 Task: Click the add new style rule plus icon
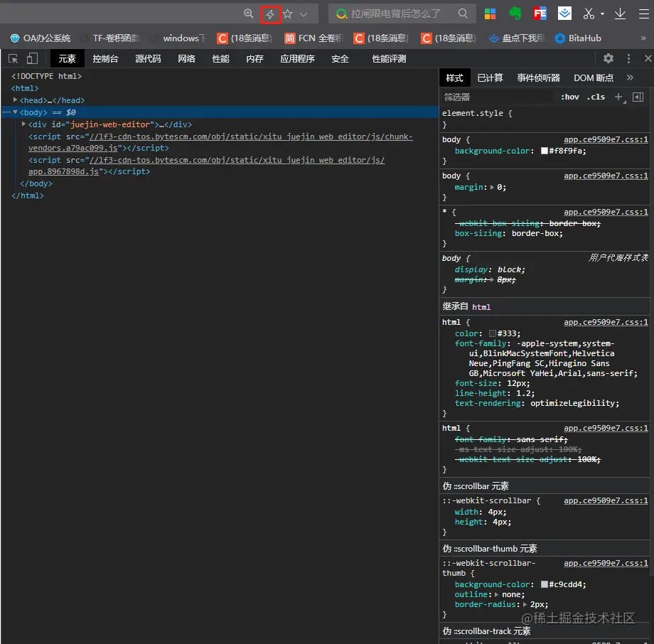click(618, 97)
